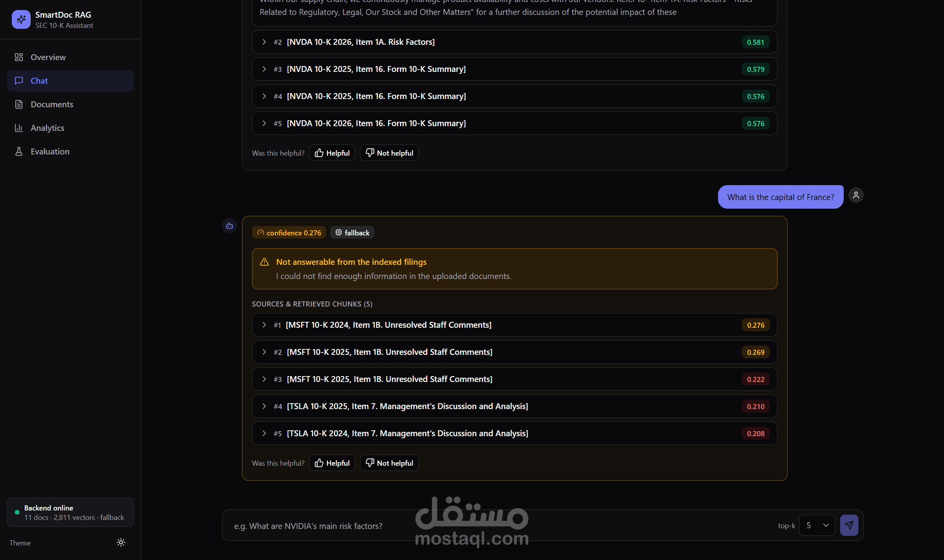The width and height of the screenshot is (944, 560).
Task: Expand chunk #4 TSLA 10-K 2025 Management's Discussion
Action: [x=514, y=406]
